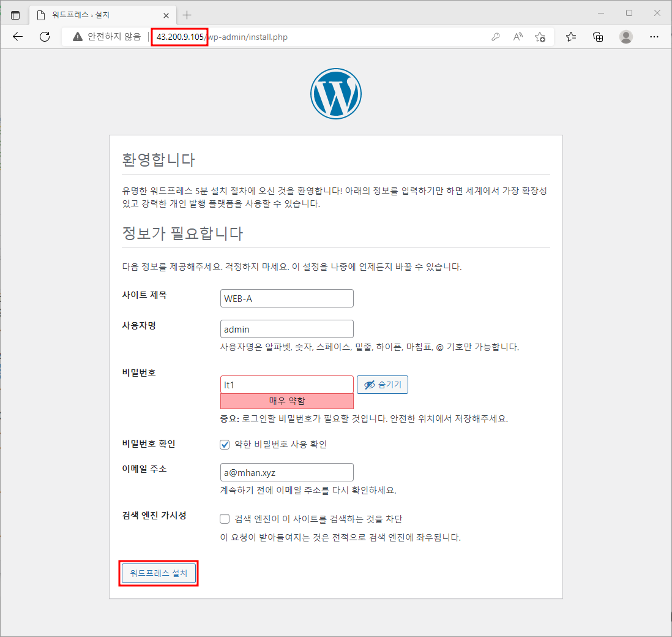Open the saved password key icon

[x=495, y=37]
